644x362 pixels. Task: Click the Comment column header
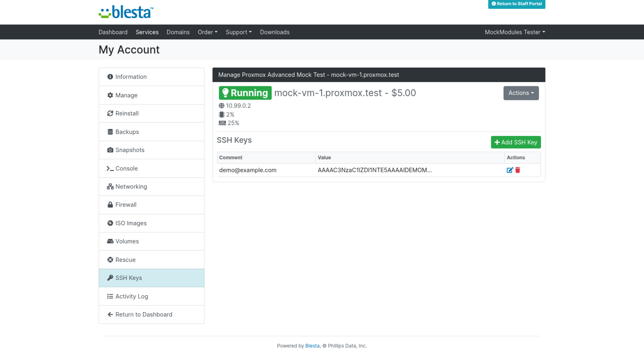click(x=266, y=158)
